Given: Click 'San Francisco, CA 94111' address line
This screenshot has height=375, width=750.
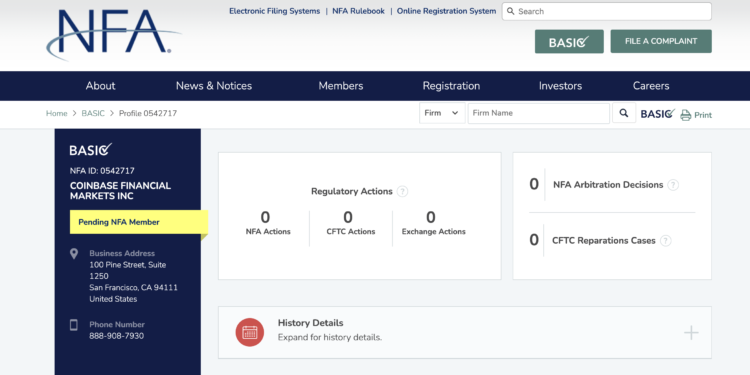Looking at the screenshot, I should tap(133, 288).
